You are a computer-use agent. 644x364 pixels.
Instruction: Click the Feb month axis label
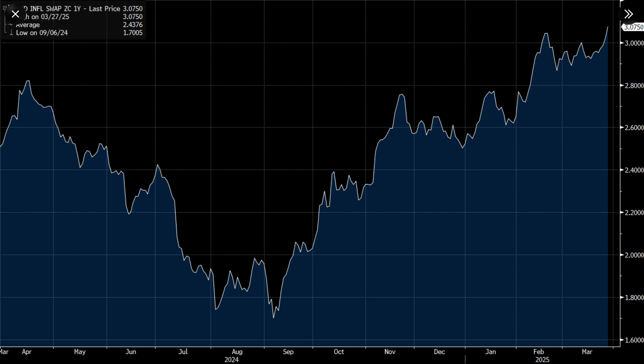[539, 352]
